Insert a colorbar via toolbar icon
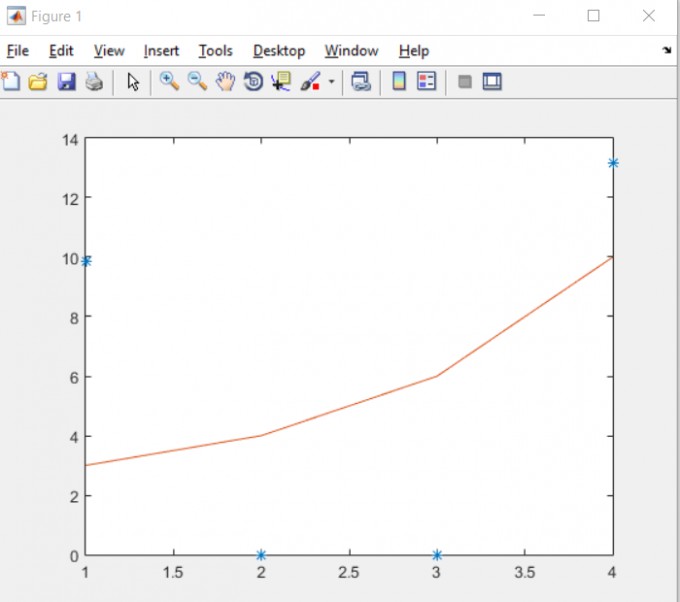Image resolution: width=680 pixels, height=602 pixels. pyautogui.click(x=399, y=81)
